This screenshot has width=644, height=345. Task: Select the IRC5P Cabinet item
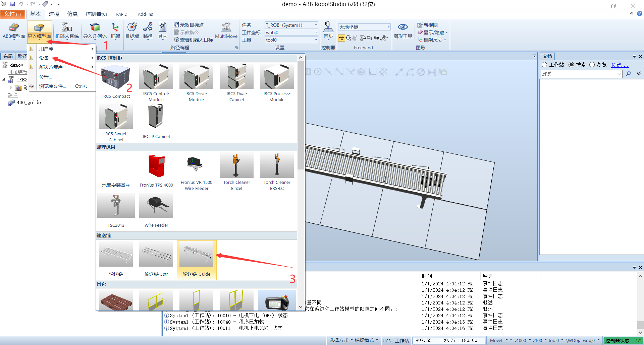156,121
